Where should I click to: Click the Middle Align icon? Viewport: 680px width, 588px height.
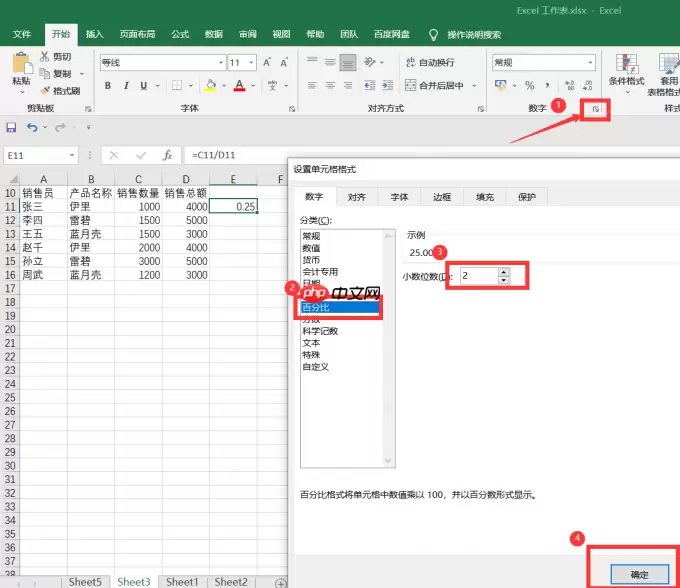(x=330, y=62)
